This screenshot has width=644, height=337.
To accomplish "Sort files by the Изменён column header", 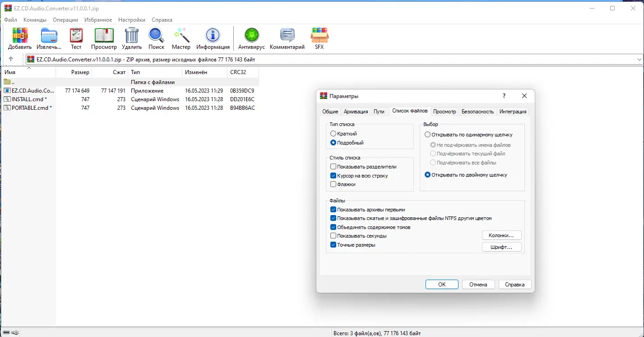I will [x=205, y=72].
